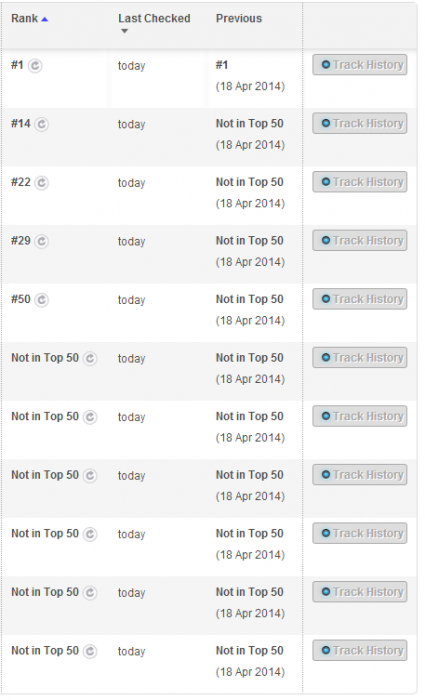Screen dimensions: 425x700
Task: Click the Rank column header
Action: pyautogui.click(x=25, y=18)
